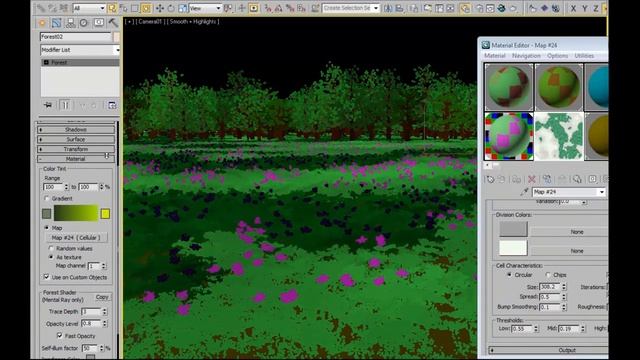Select the green cellular map sample slot

pos(559,136)
